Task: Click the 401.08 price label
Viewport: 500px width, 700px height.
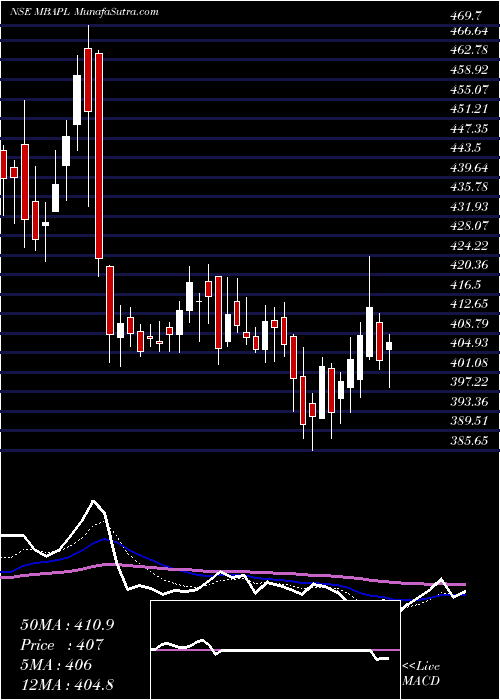Action: [469, 362]
